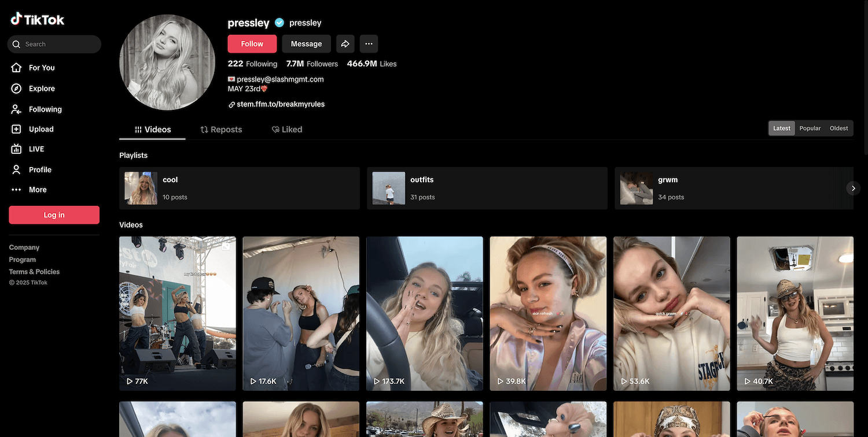
Task: Switch to the Reposts tab
Action: click(x=221, y=129)
